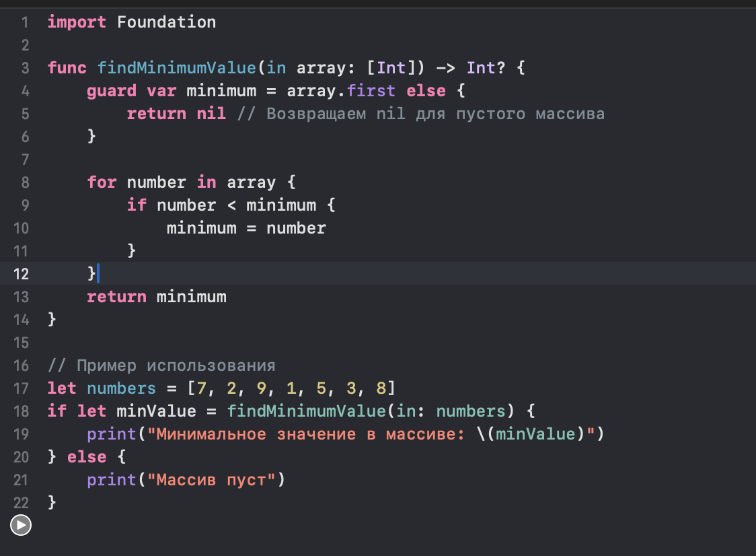Click the 'func' keyword on line 3
The width and height of the screenshot is (756, 556).
tap(67, 67)
